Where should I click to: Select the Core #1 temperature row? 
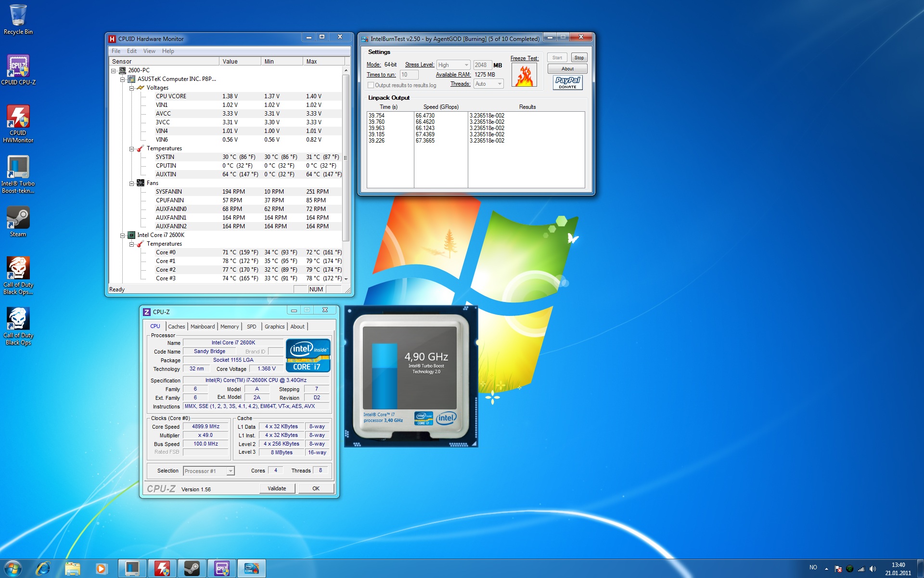(225, 261)
